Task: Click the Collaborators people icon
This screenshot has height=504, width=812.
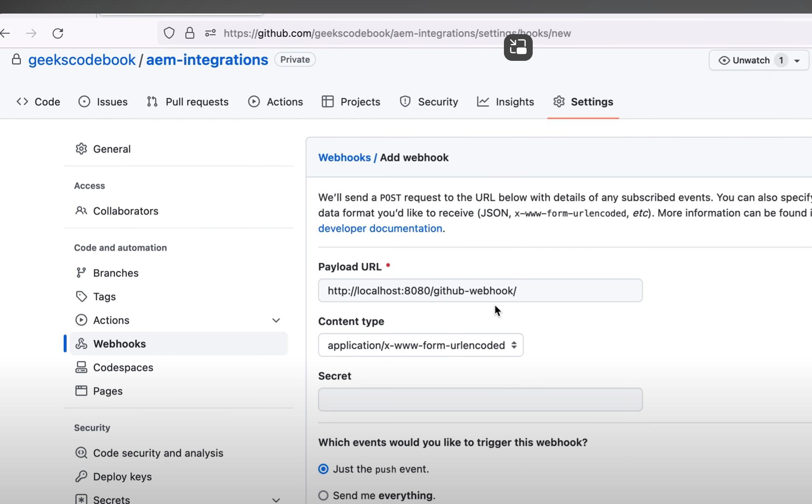Action: (81, 211)
